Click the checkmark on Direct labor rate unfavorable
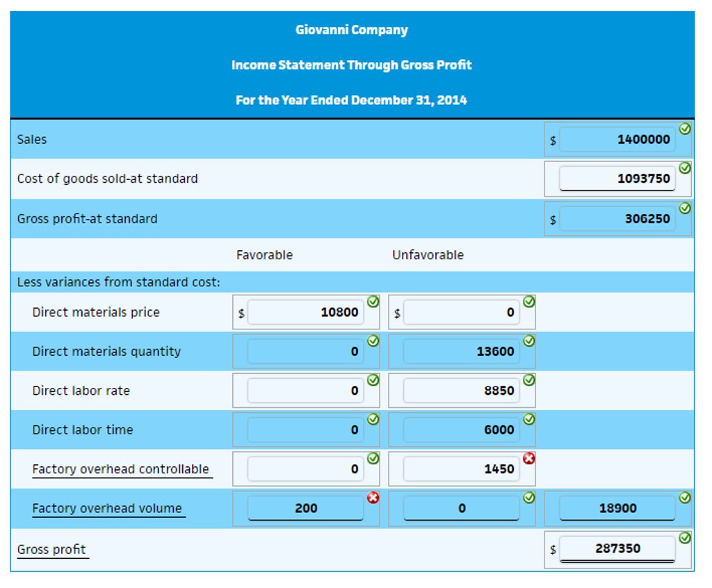The width and height of the screenshot is (712, 588). click(528, 379)
